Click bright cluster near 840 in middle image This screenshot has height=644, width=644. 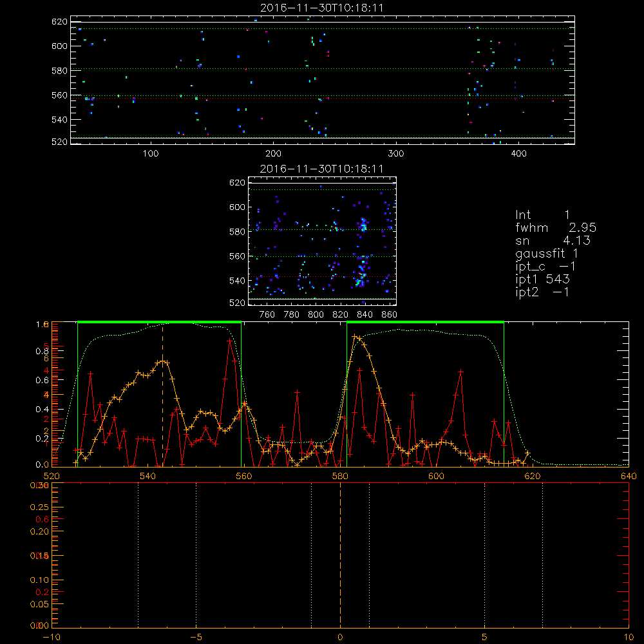coord(363,225)
